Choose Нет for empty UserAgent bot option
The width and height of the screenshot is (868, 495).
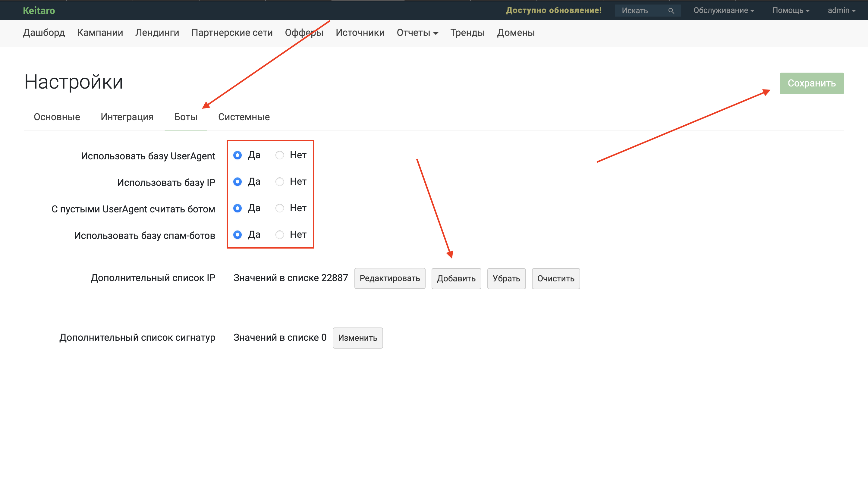(279, 208)
